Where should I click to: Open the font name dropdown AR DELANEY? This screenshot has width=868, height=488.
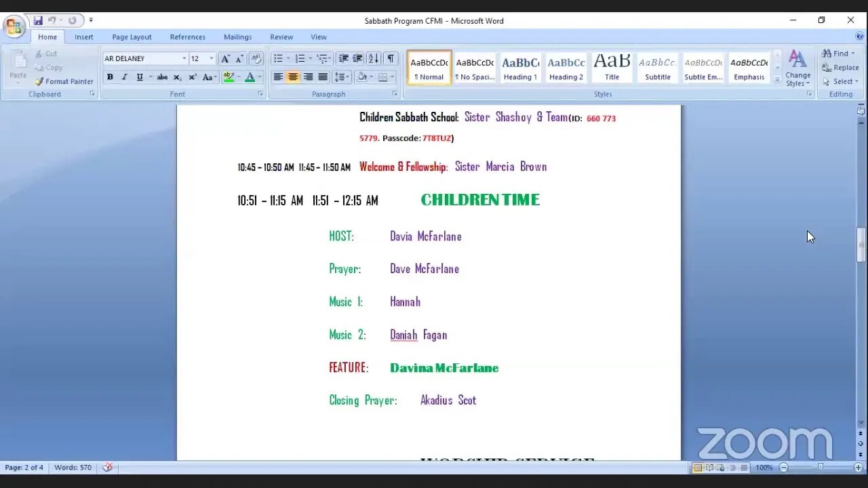tap(183, 59)
